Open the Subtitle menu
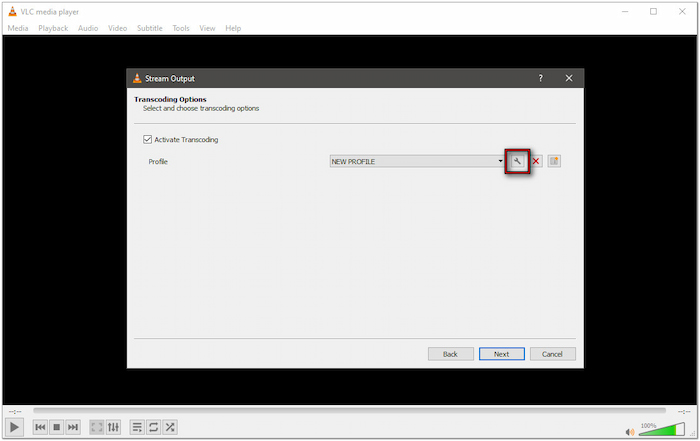The image size is (700, 441). tap(150, 28)
